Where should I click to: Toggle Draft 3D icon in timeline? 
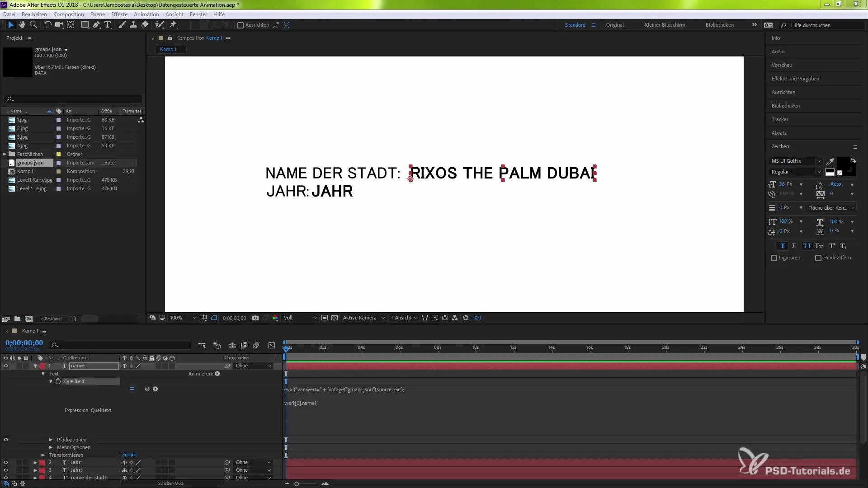[x=217, y=345]
